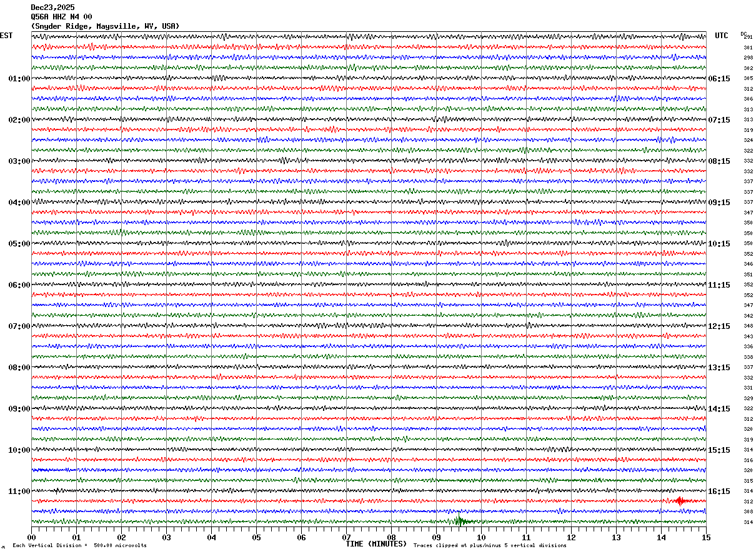Click the UTC timezone label
This screenshot has width=756, height=554.
point(722,36)
